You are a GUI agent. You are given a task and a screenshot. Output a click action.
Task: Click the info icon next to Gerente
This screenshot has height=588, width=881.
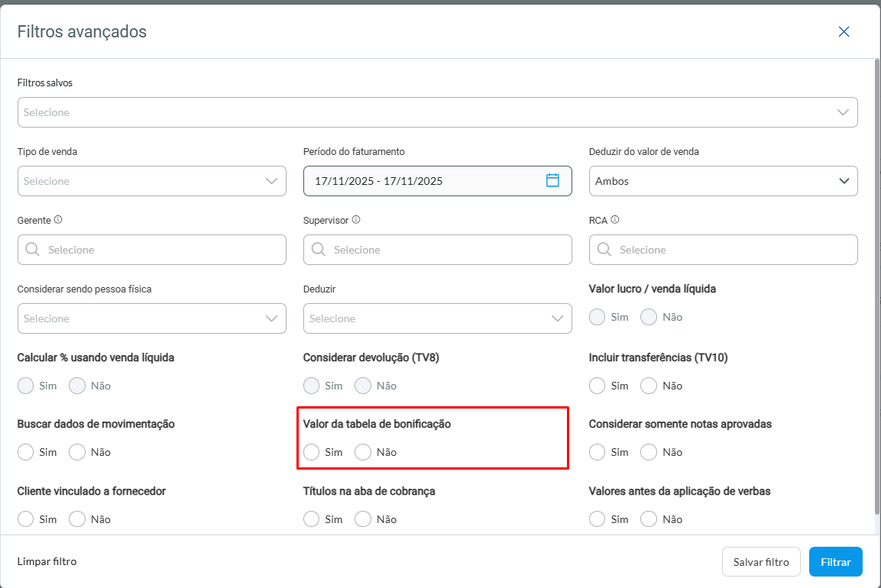pyautogui.click(x=58, y=220)
